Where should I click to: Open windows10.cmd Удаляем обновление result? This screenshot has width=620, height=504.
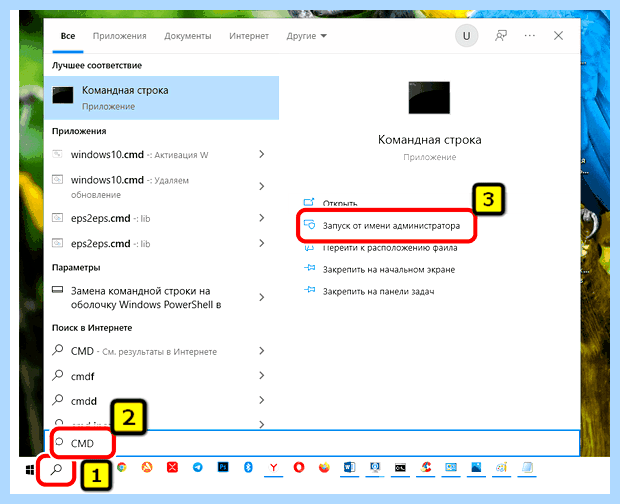tap(130, 187)
